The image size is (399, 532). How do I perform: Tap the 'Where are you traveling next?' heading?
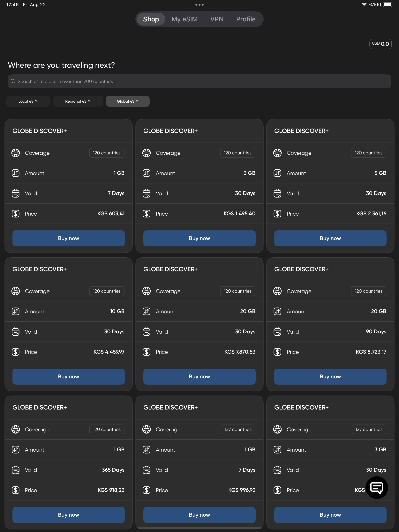pos(61,65)
